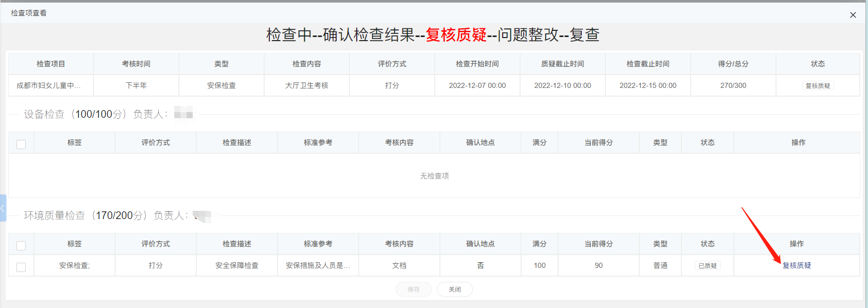This screenshot has height=308, width=868.
Task: Expand the blue side panel arrow handle
Action: pyautogui.click(x=3, y=208)
